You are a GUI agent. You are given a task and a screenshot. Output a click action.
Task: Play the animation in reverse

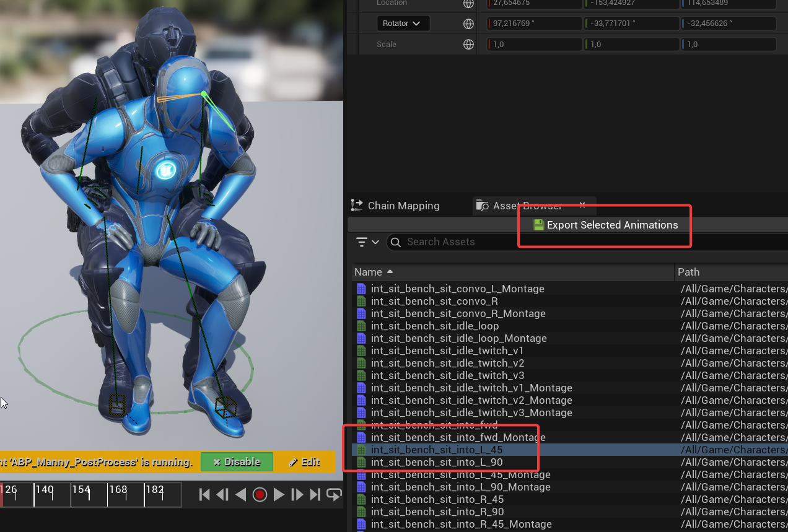[241, 494]
